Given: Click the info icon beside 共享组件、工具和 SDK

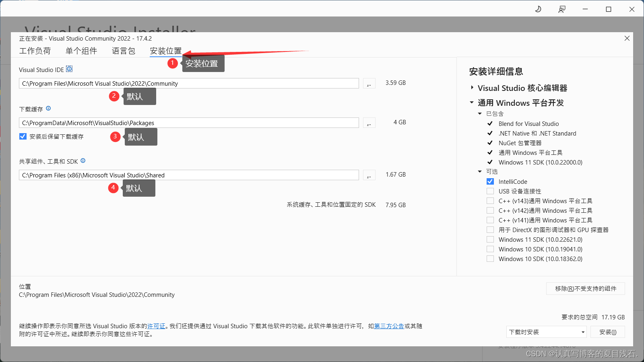Looking at the screenshot, I should pos(83,160).
